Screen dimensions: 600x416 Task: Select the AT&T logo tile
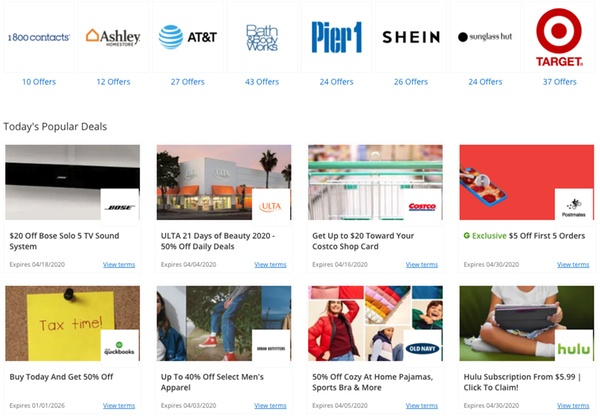tap(188, 37)
